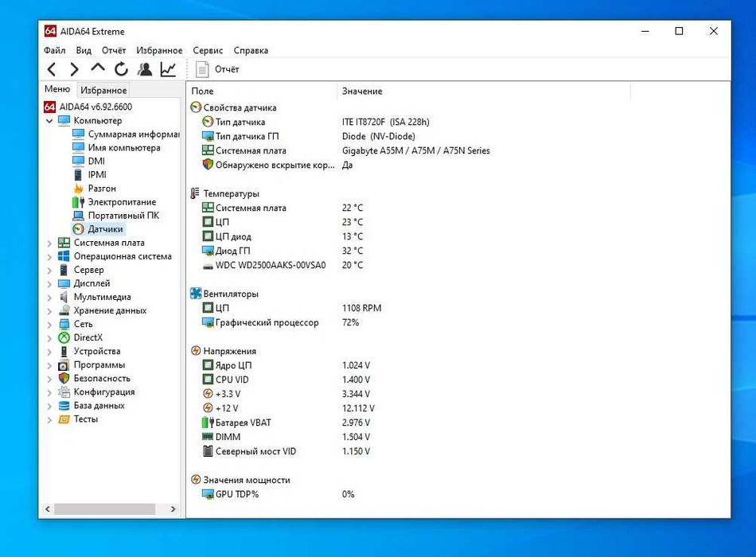Go back with the left arrow toolbar icon

coord(52,69)
